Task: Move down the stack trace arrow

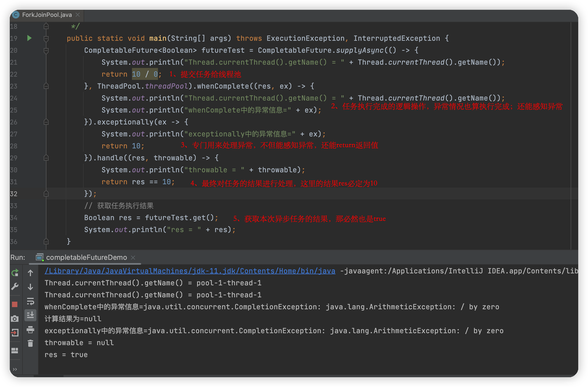Action: pyautogui.click(x=30, y=287)
